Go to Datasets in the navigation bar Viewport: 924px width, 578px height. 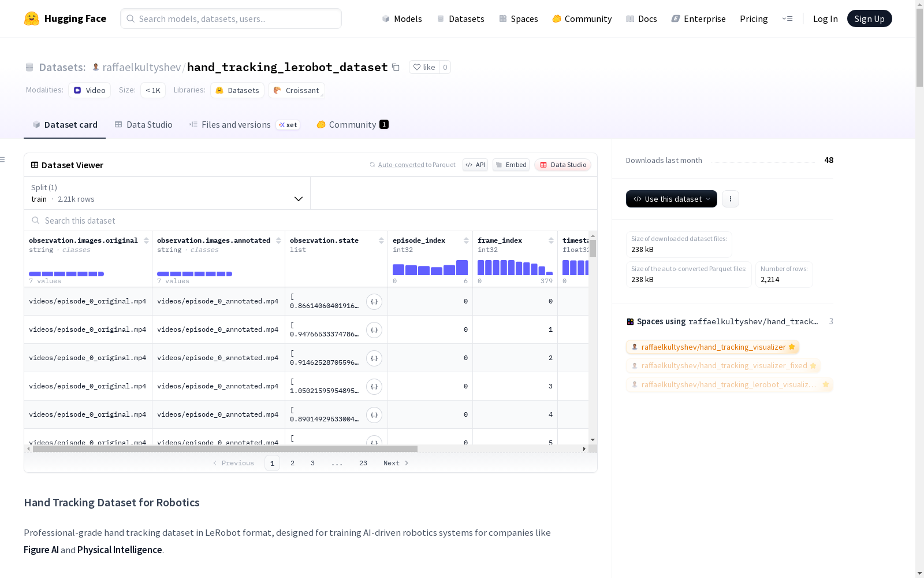(460, 18)
